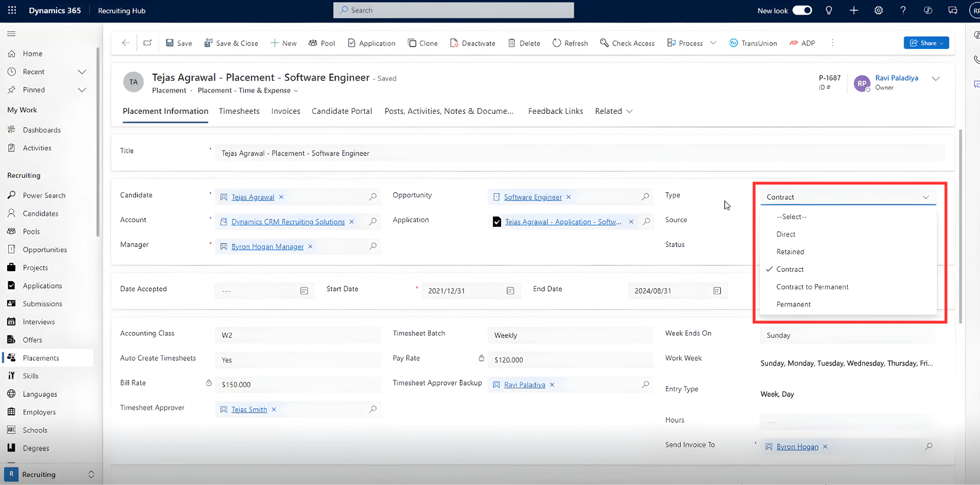Open the Tejas Agarwal candidate link
This screenshot has width=980, height=485.
pos(253,197)
